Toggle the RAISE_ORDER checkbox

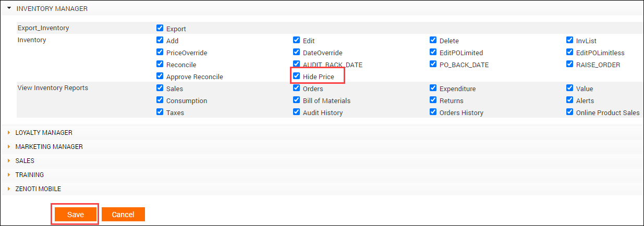coord(570,64)
